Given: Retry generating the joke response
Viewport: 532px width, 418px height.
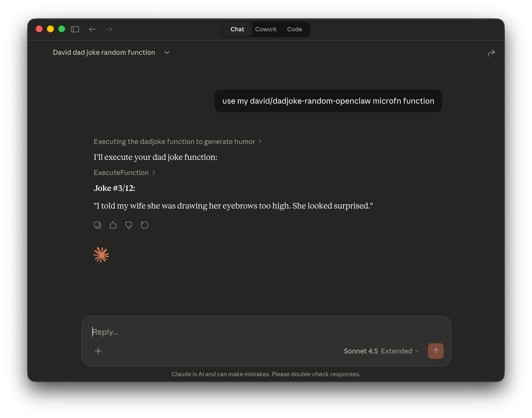Looking at the screenshot, I should tap(145, 225).
